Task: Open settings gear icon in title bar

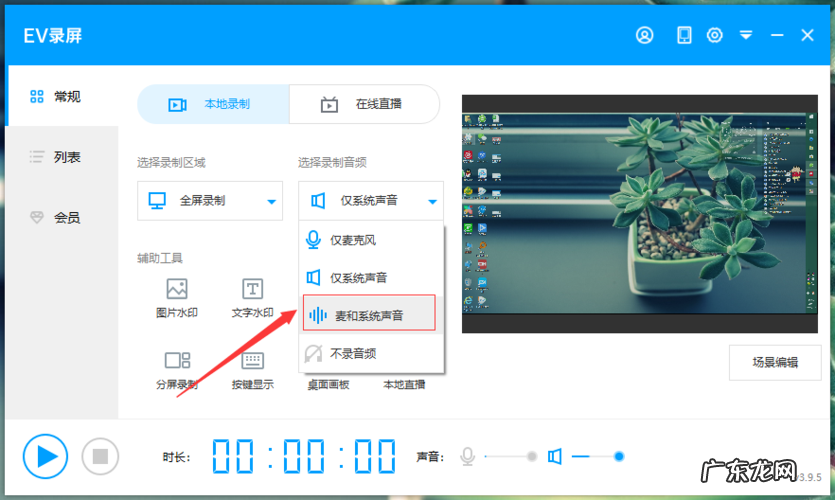Action: (x=714, y=35)
